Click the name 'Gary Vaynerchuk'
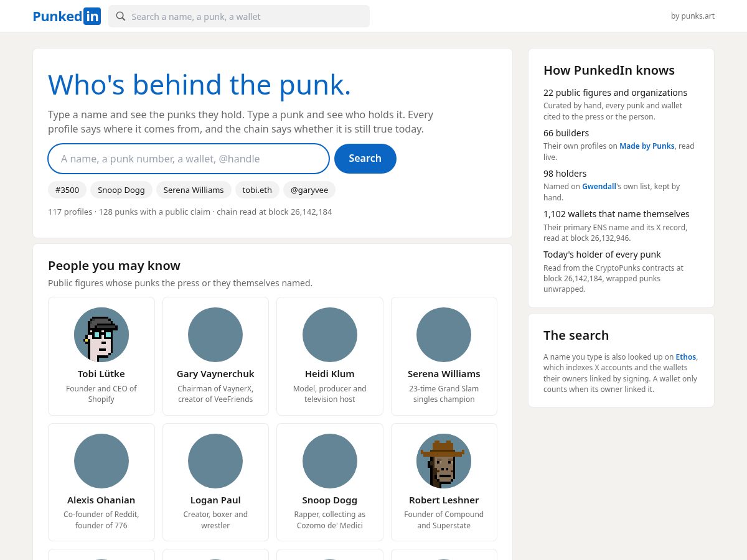747x560 pixels. (215, 374)
